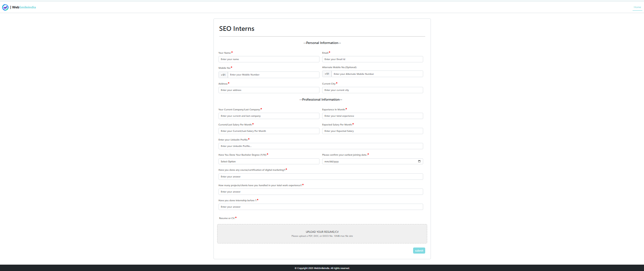Focus the projects/clients handled answer field

320,192
